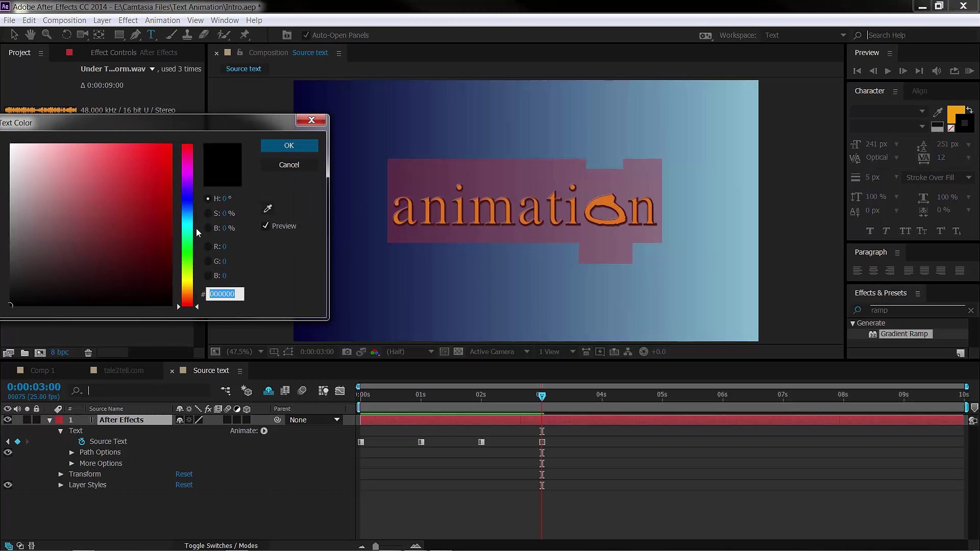Screen dimensions: 980x551
Task: Confirm color with OK button
Action: click(289, 145)
